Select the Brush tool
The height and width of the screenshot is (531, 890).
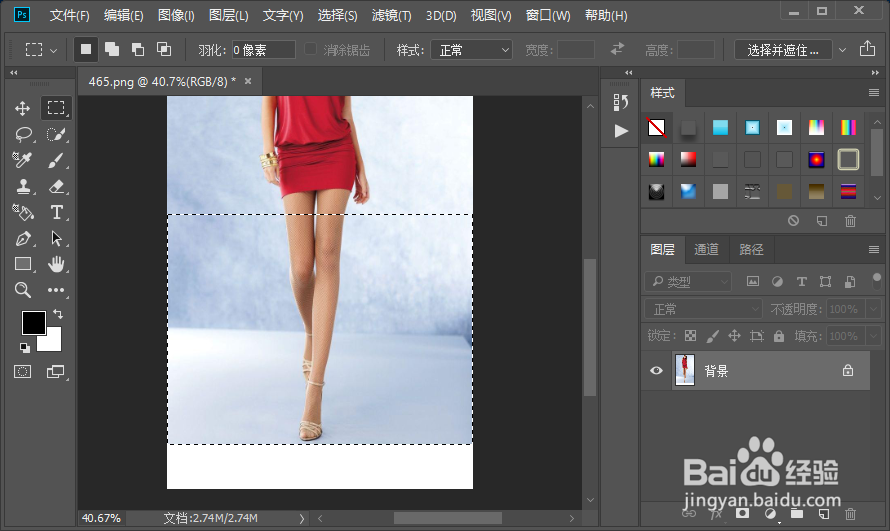tap(57, 160)
